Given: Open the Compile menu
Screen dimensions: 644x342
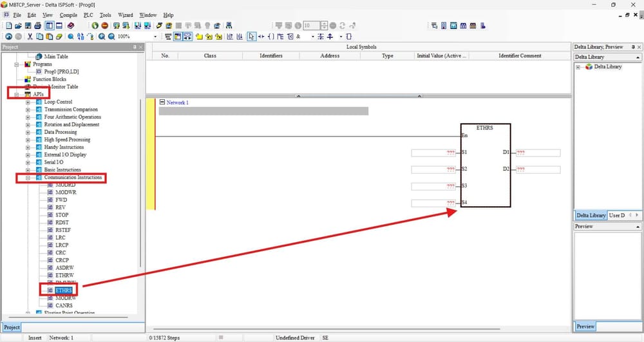Looking at the screenshot, I should 68,15.
